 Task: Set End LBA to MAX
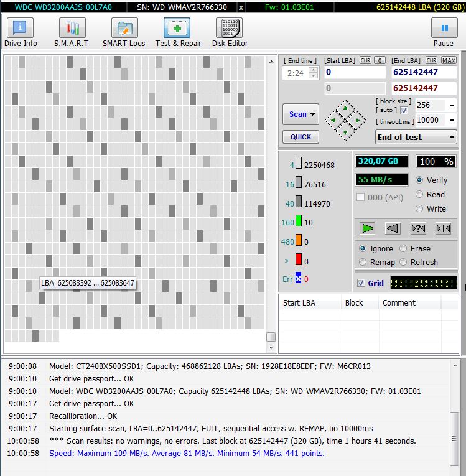tap(449, 60)
